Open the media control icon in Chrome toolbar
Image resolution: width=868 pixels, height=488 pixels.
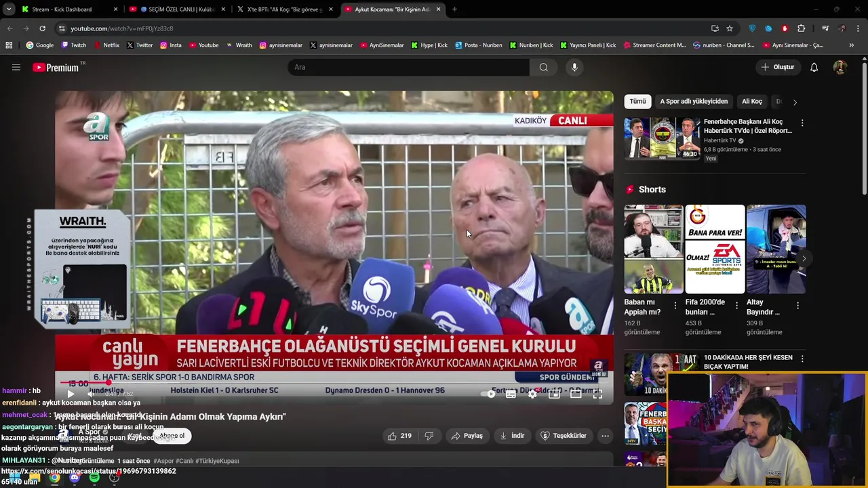point(825,28)
